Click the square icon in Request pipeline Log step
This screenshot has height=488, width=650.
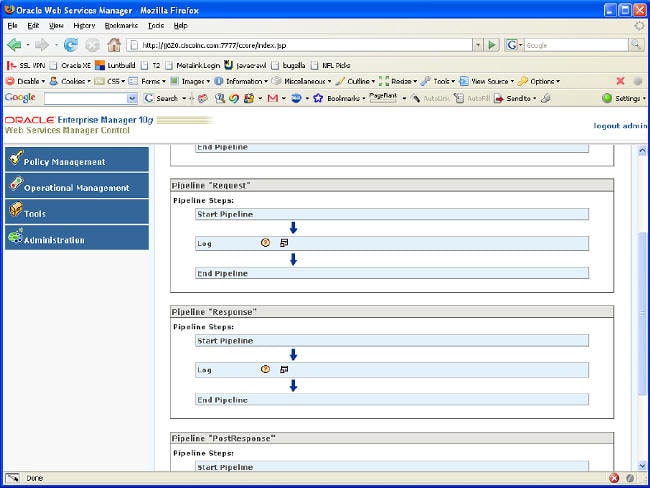click(284, 242)
